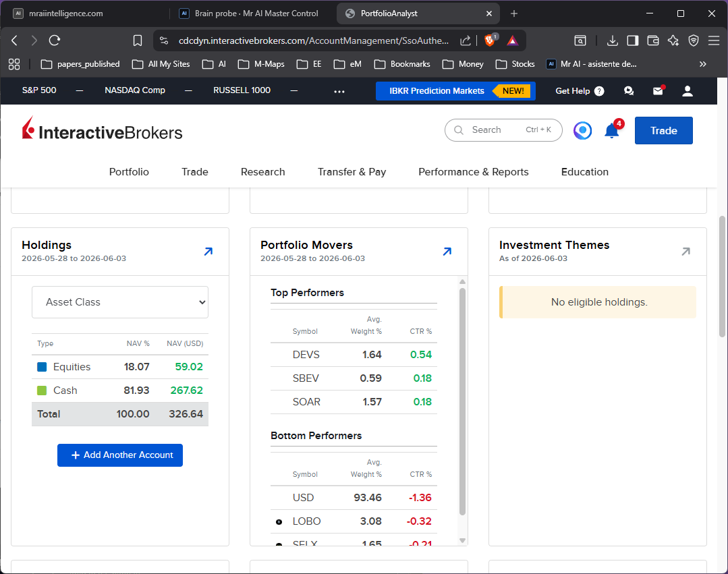Select the LOBO bottom performer row
This screenshot has width=728, height=574.
point(354,521)
